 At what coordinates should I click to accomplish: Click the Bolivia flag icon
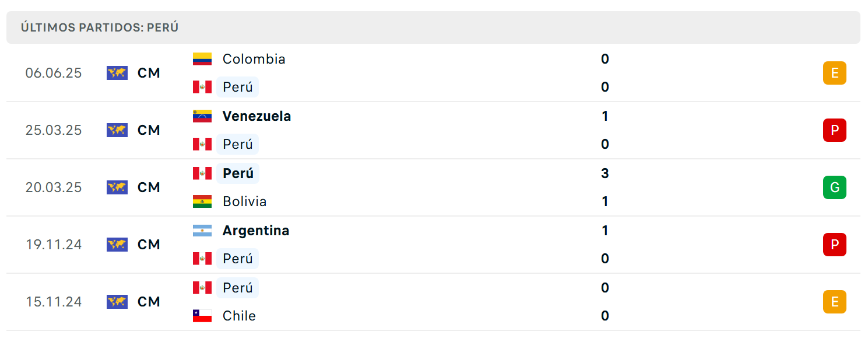[202, 201]
